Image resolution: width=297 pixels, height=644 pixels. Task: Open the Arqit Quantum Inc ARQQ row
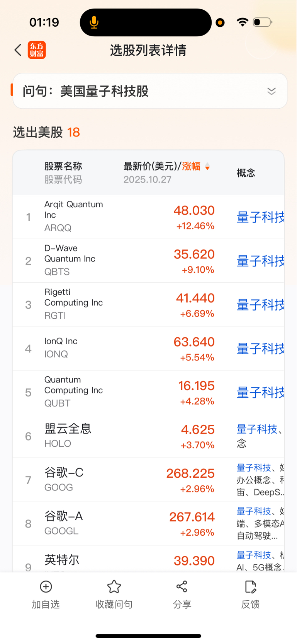(148, 217)
